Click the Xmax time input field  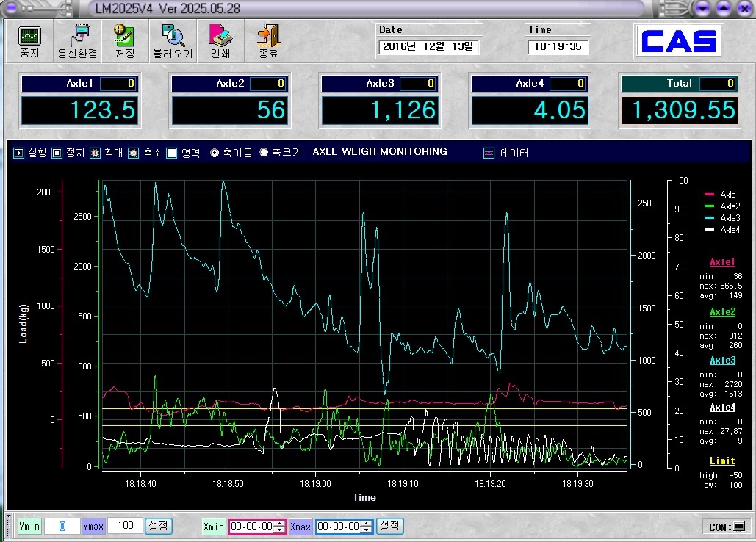(x=339, y=527)
